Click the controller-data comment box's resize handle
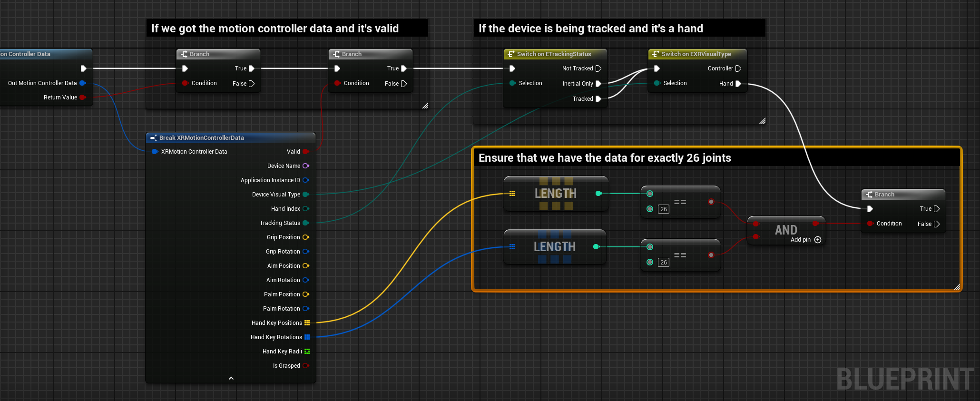The width and height of the screenshot is (980, 401). [x=425, y=106]
